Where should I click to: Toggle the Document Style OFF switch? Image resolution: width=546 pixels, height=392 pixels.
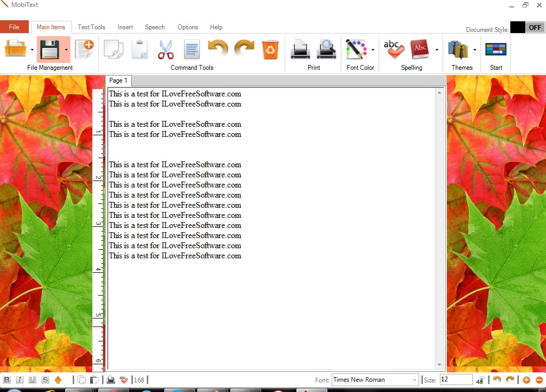(527, 28)
